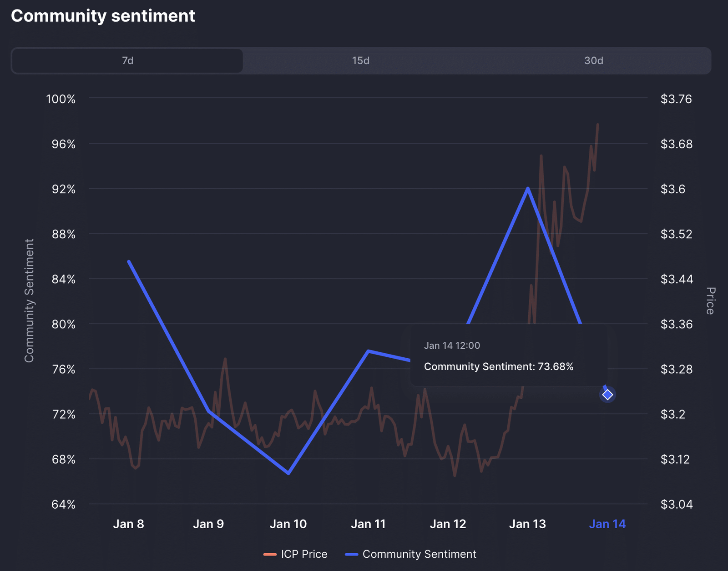
Task: Click the sentiment line's starting point on Jan 8
Action: [x=129, y=261]
